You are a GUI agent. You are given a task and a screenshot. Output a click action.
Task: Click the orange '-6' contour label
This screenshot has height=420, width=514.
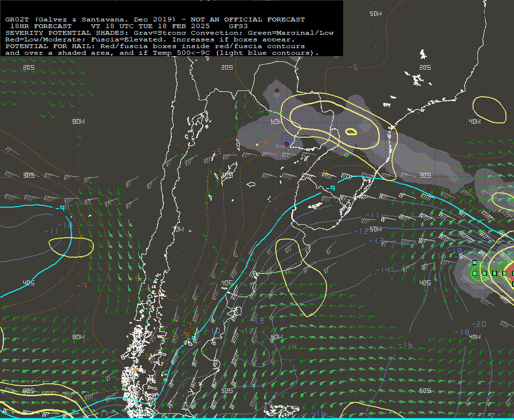click(x=264, y=142)
